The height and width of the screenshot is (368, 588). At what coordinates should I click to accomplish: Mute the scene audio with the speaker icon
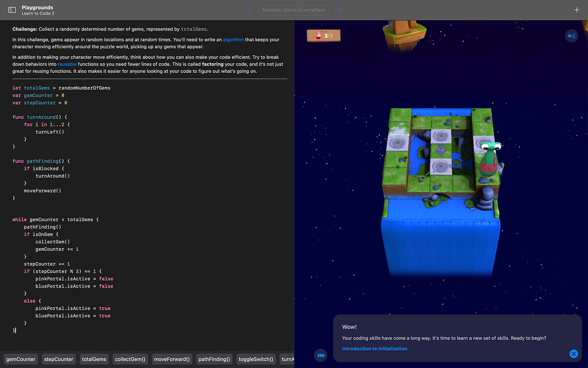pyautogui.click(x=571, y=36)
